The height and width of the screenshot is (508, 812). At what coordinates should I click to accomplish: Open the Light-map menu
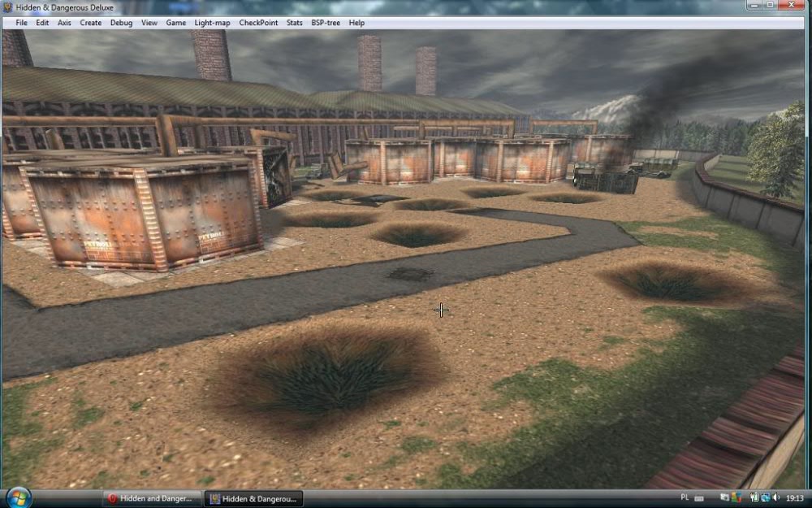212,23
